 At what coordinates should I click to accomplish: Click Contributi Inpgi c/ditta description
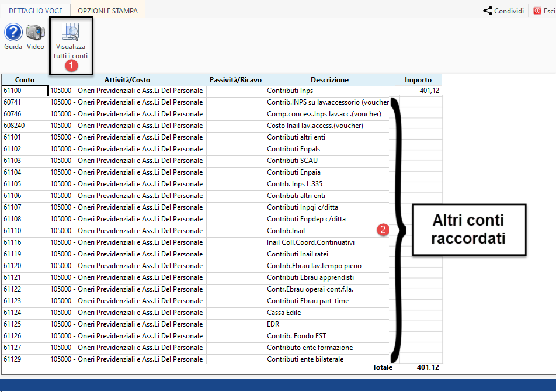point(327,207)
